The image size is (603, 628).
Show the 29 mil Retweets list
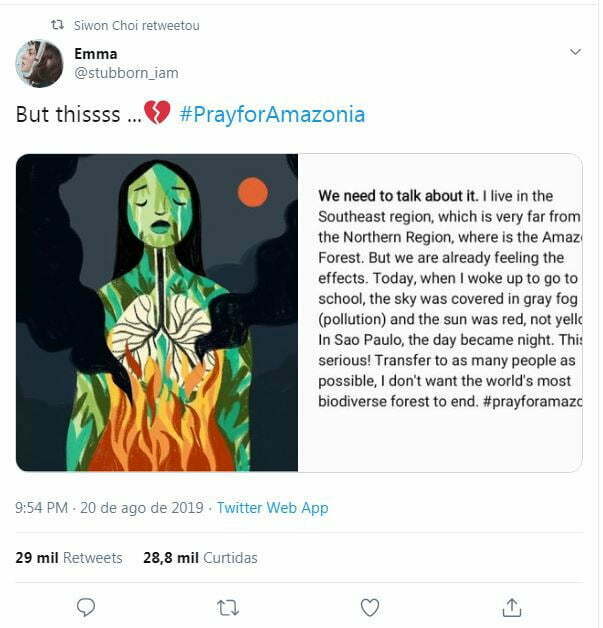pos(69,557)
